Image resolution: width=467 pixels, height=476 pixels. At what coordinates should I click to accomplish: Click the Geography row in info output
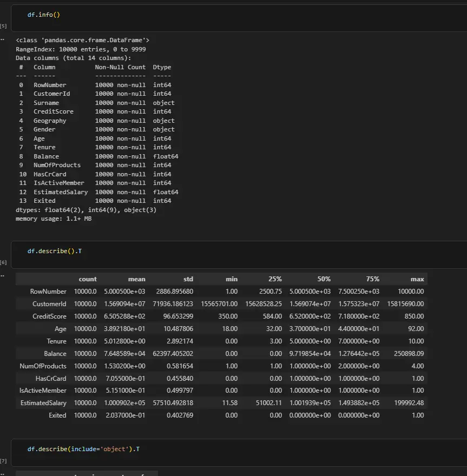click(96, 121)
